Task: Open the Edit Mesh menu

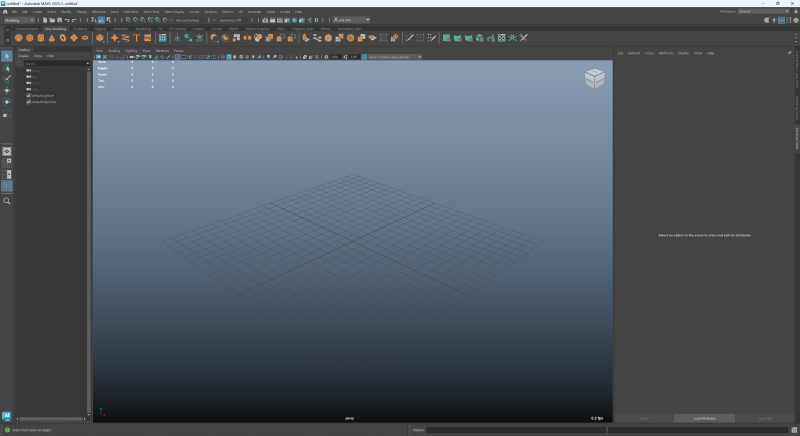Action: click(131, 11)
